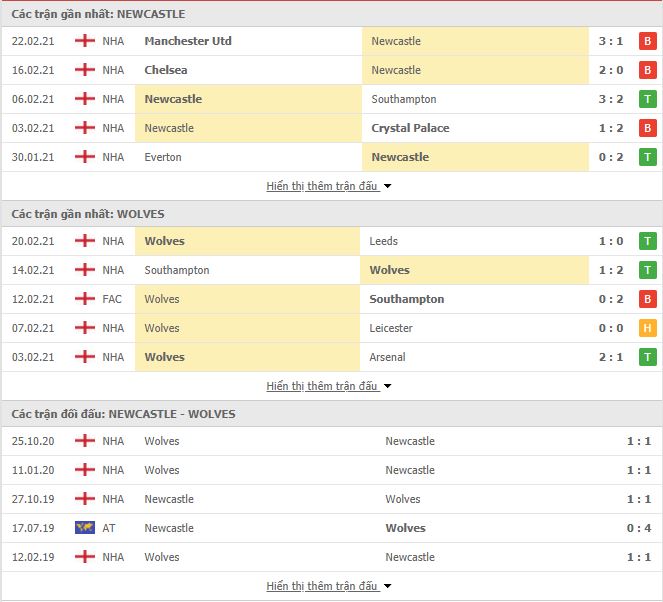Click the orange H badge for Wolves vs Leicester
This screenshot has width=663, height=602.
click(647, 328)
